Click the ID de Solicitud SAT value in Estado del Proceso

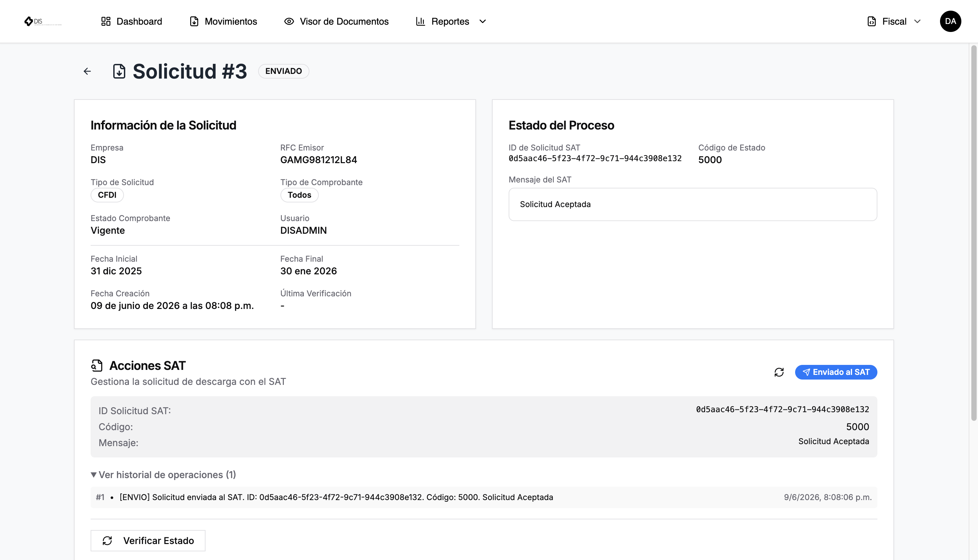[x=595, y=158]
